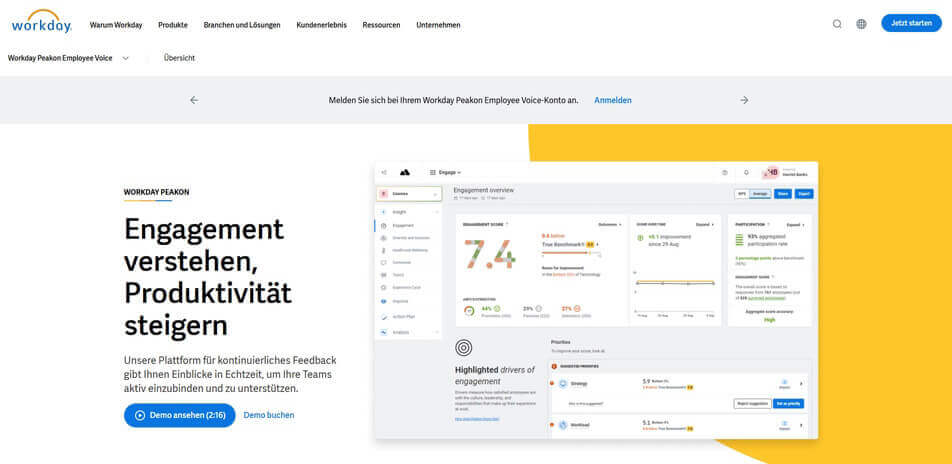Click the score over time chart line
Viewport: 952px width, 464px height.
tap(675, 282)
